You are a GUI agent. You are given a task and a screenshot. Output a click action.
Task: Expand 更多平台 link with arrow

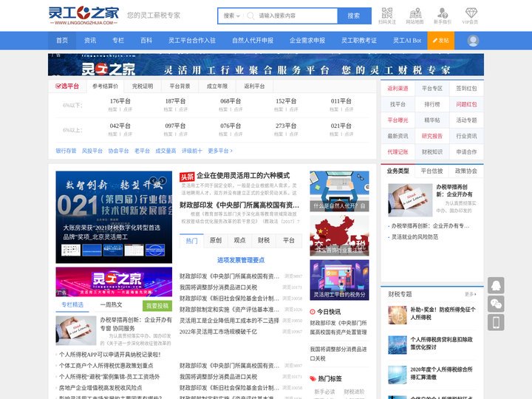220,151
